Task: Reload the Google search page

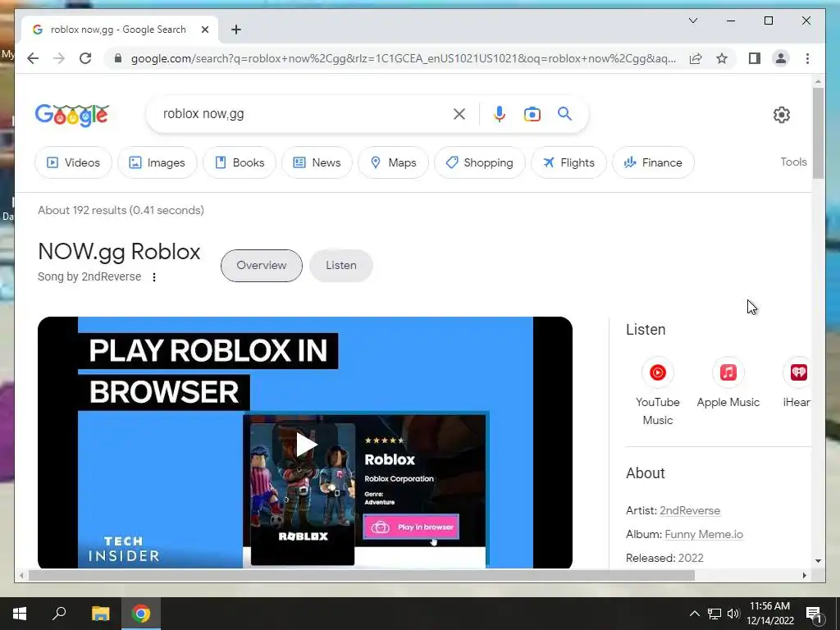Action: coord(85,58)
